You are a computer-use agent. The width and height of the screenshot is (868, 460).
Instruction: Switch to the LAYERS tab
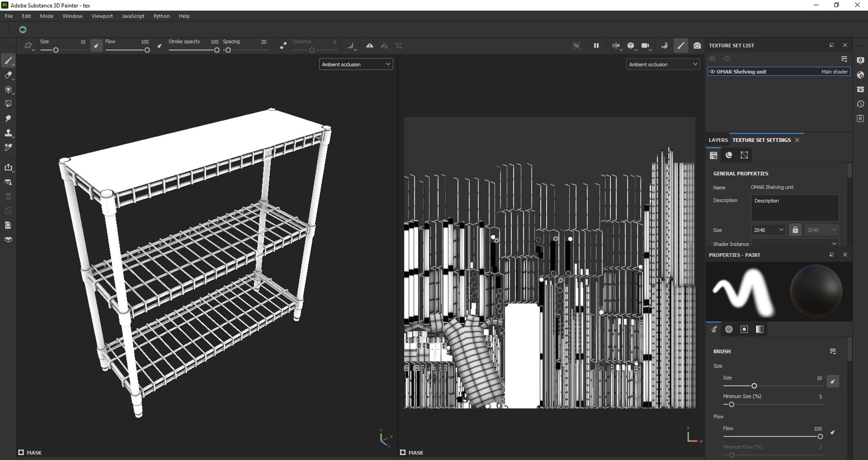(x=718, y=140)
